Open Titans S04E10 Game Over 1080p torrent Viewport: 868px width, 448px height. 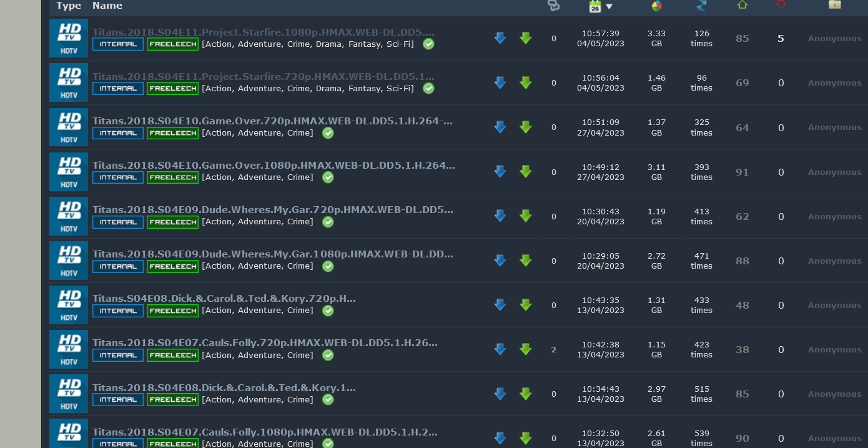click(x=274, y=166)
